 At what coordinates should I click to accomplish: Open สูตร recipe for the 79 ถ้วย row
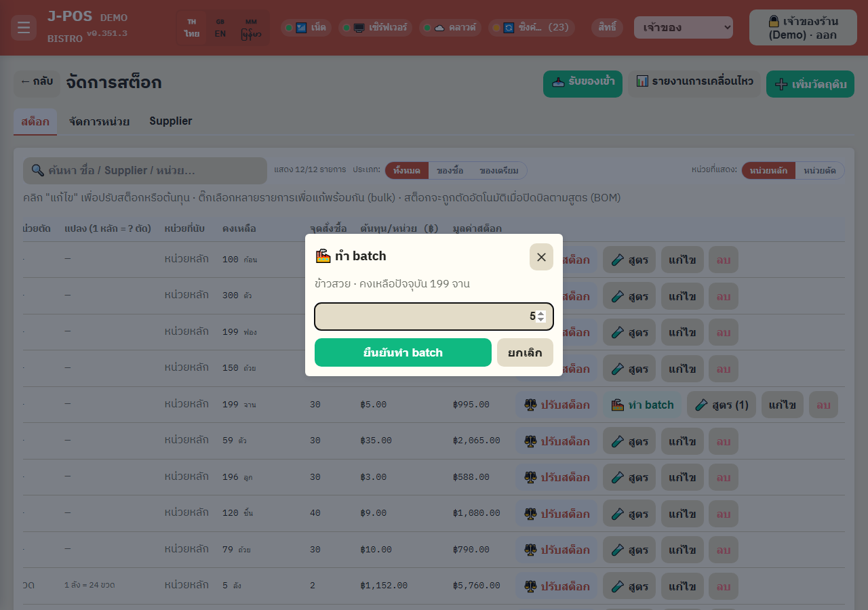(629, 550)
